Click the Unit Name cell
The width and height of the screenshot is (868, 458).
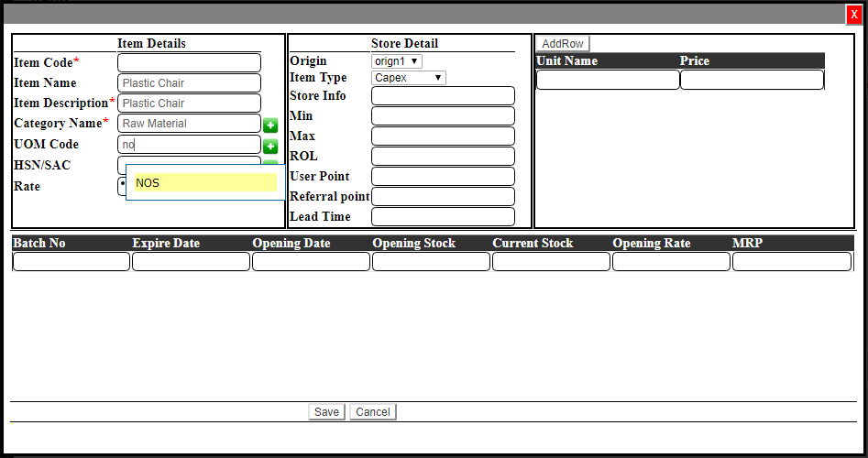click(x=608, y=80)
